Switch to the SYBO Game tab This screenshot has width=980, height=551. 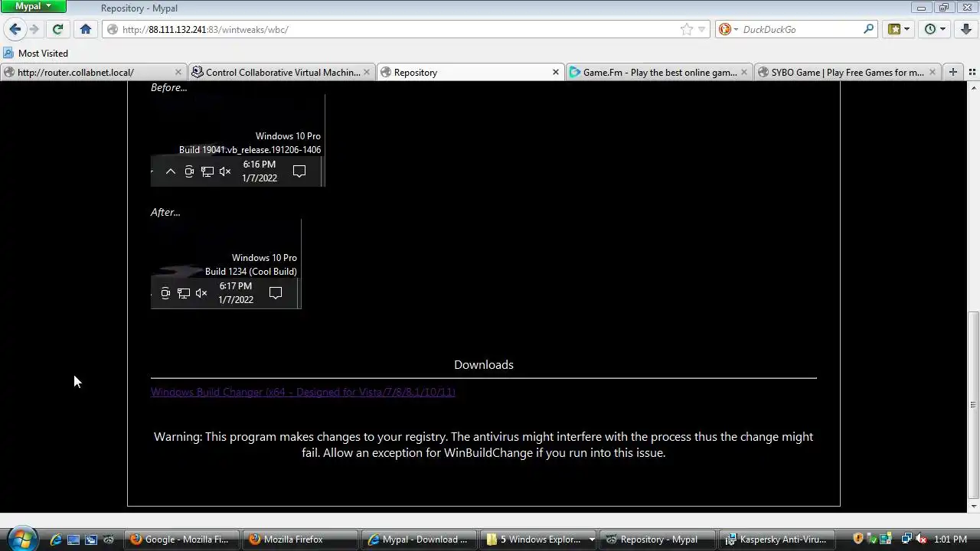tap(848, 72)
